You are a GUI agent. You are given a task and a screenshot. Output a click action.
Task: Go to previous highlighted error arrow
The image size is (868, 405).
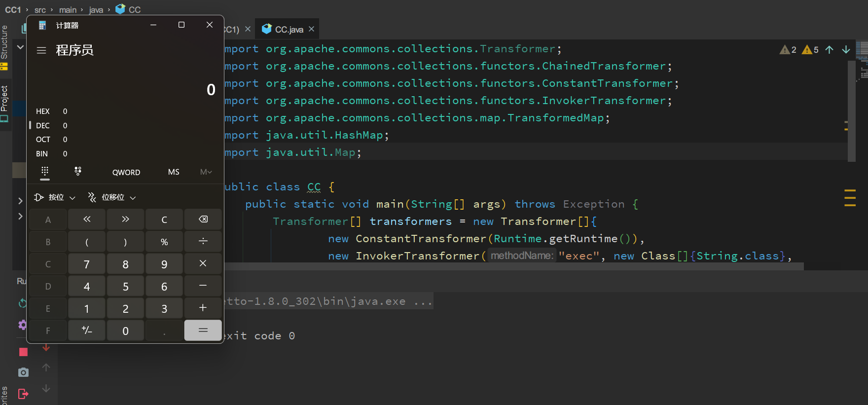[830, 50]
